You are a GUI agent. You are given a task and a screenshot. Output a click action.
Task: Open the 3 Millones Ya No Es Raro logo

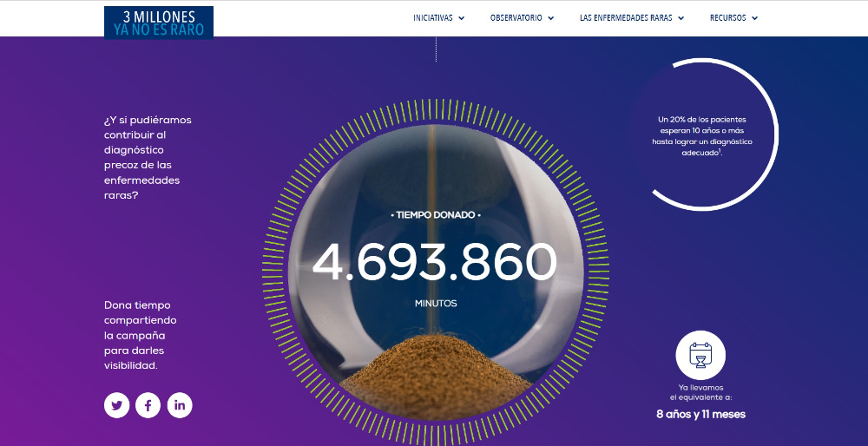coord(159,23)
